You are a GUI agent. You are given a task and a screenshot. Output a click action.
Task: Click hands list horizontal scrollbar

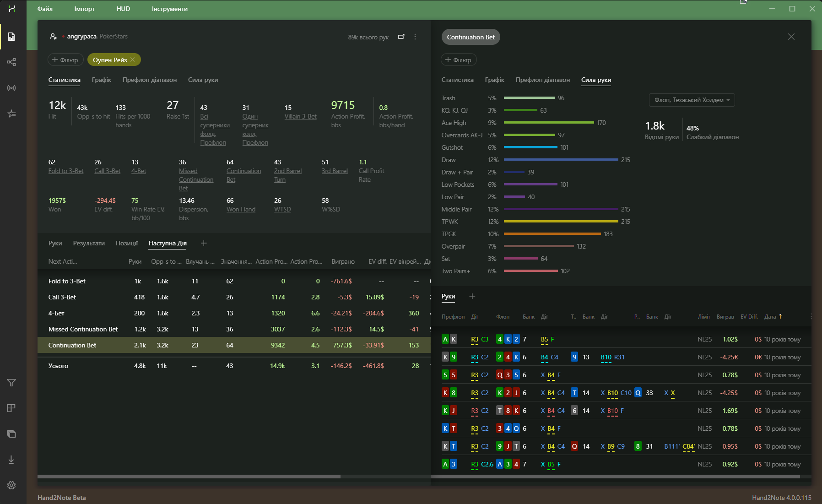pyautogui.click(x=616, y=477)
